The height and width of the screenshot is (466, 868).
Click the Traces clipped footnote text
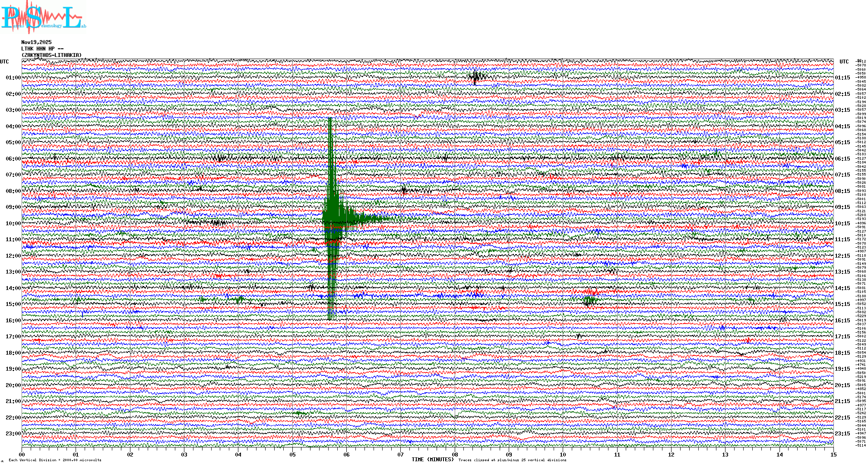(x=512, y=460)
